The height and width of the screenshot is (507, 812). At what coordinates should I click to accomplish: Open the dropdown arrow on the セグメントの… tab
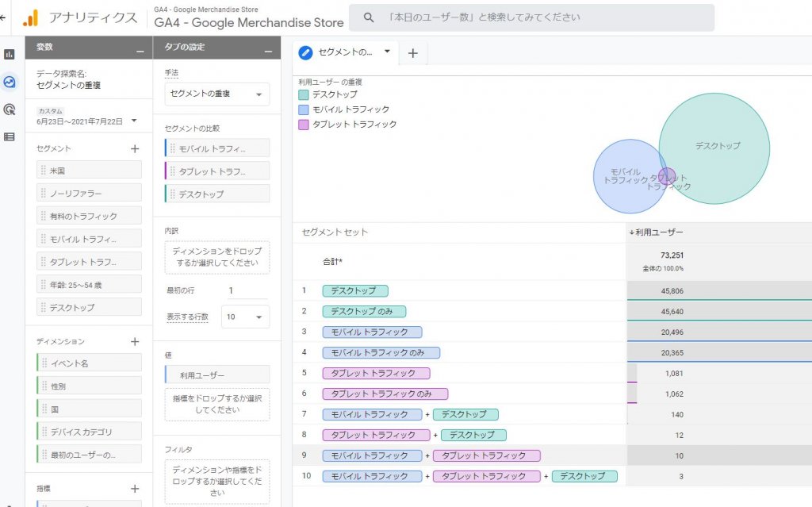click(387, 52)
